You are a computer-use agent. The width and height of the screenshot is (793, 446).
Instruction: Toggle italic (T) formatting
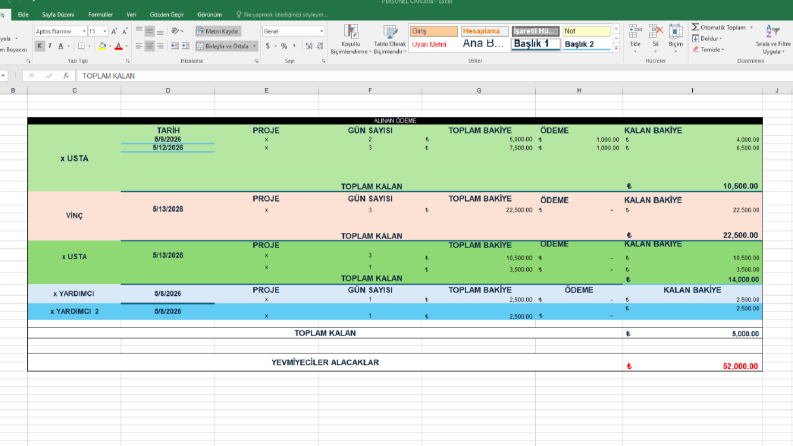click(50, 46)
